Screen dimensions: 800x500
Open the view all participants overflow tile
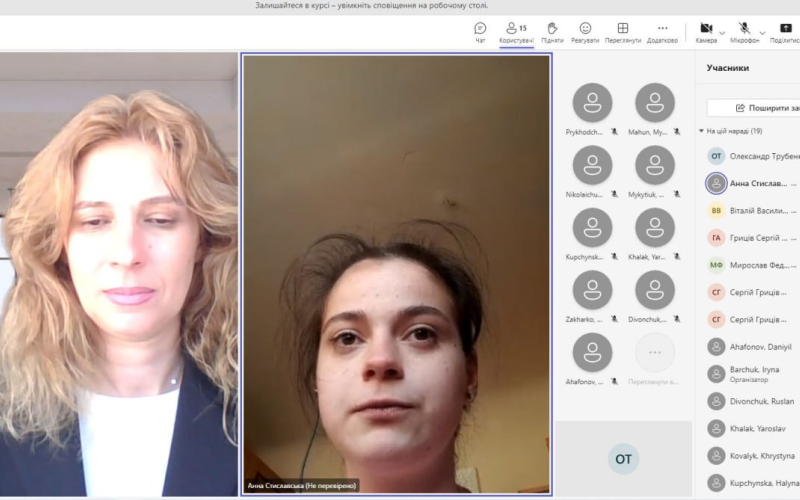click(x=655, y=353)
